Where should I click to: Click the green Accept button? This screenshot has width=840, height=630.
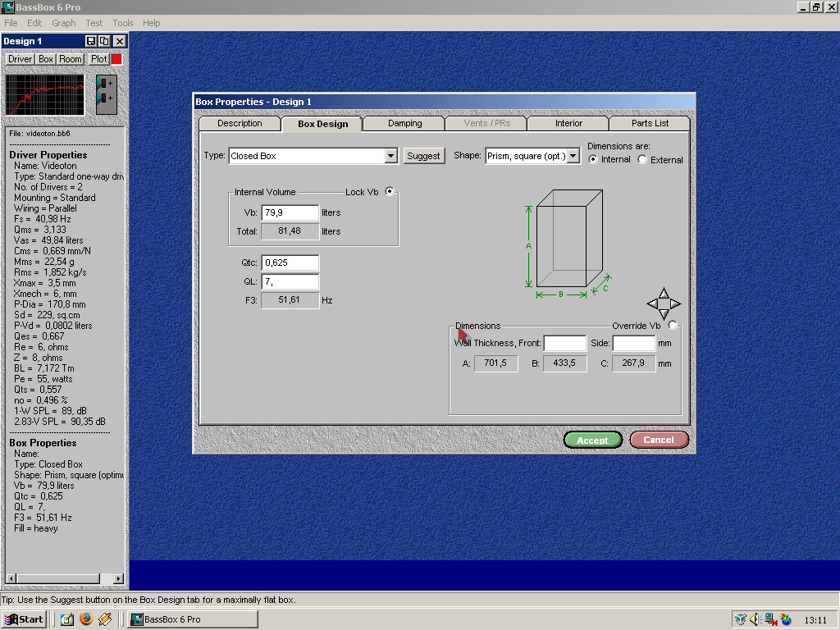click(592, 441)
